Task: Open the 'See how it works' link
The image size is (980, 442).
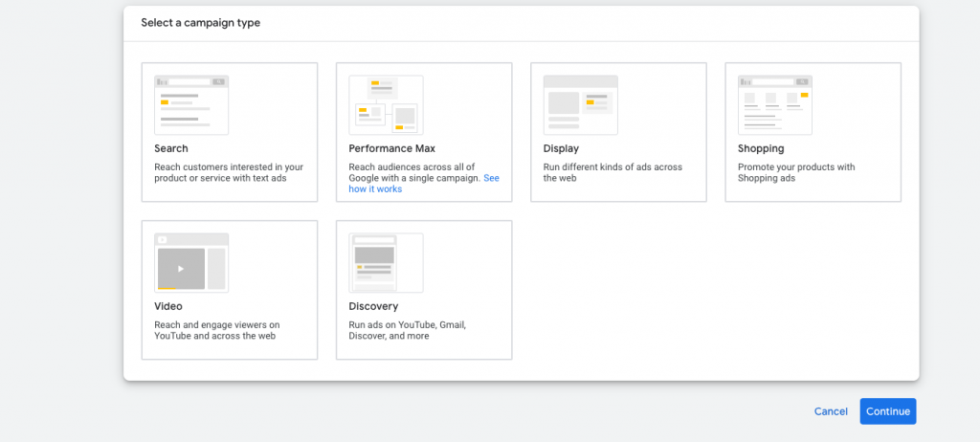Action: pos(424,183)
